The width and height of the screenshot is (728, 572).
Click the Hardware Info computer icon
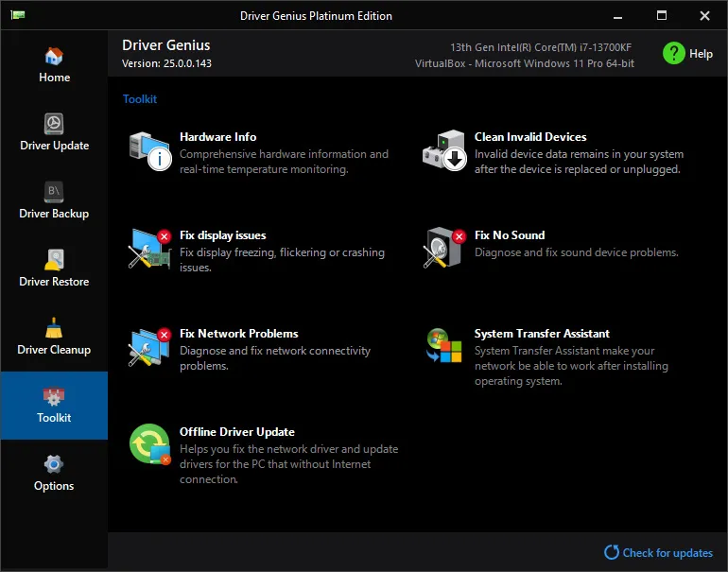[x=150, y=150]
